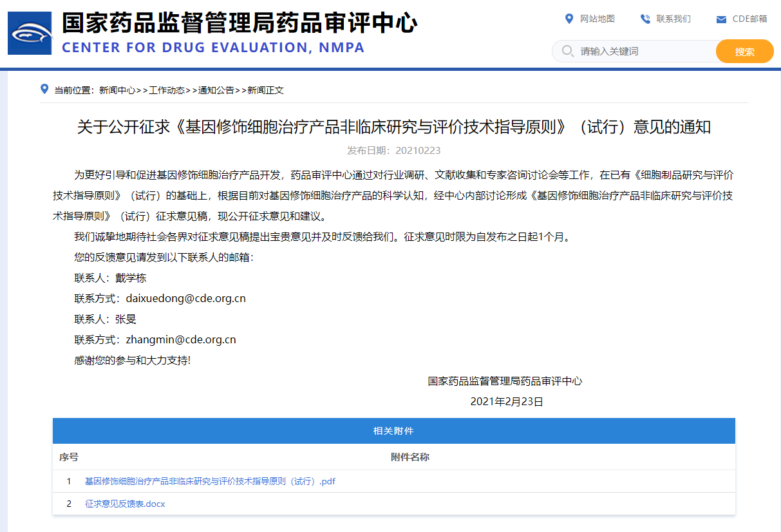Go to 新闻中心 in breadcrumb
781x532 pixels.
117,90
